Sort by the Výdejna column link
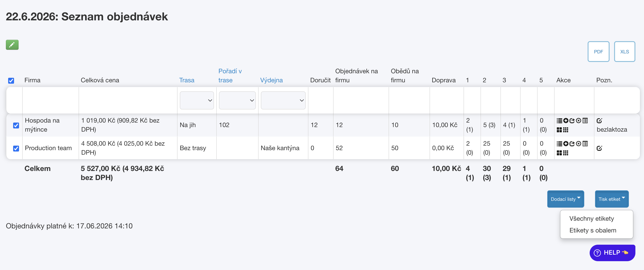The image size is (644, 270). point(271,80)
